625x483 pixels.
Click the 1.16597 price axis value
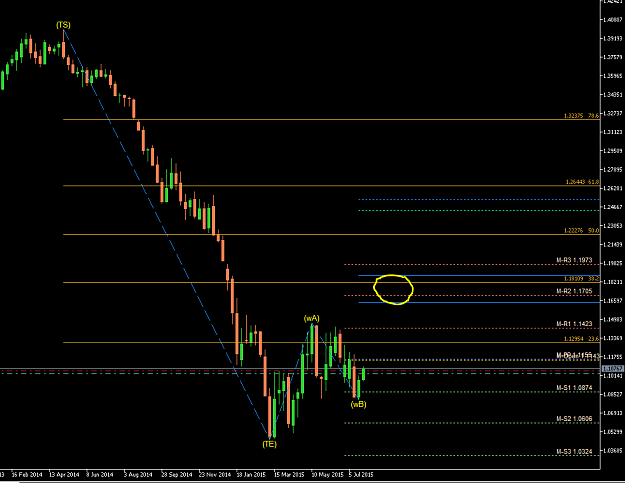tap(613, 300)
